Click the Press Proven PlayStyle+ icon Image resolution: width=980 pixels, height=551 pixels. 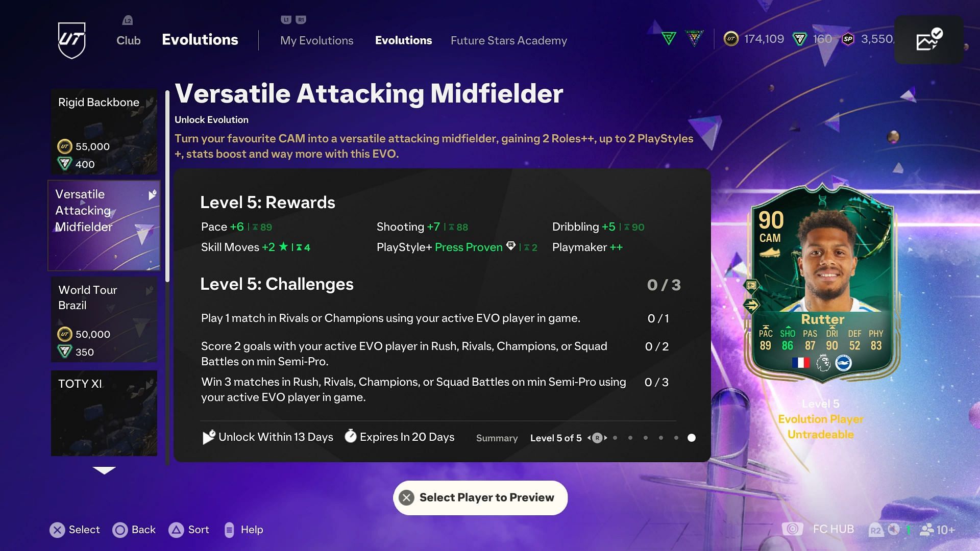(511, 247)
